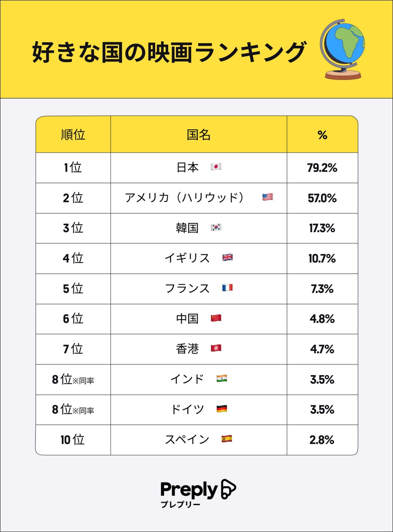This screenshot has width=393, height=532.
Task: Click the globe icon in the header
Action: pyautogui.click(x=342, y=49)
